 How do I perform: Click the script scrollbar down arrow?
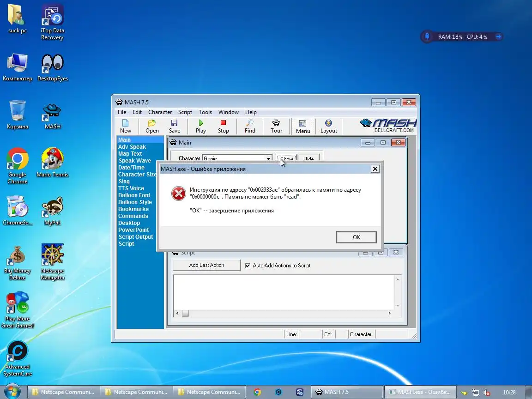pyautogui.click(x=398, y=305)
